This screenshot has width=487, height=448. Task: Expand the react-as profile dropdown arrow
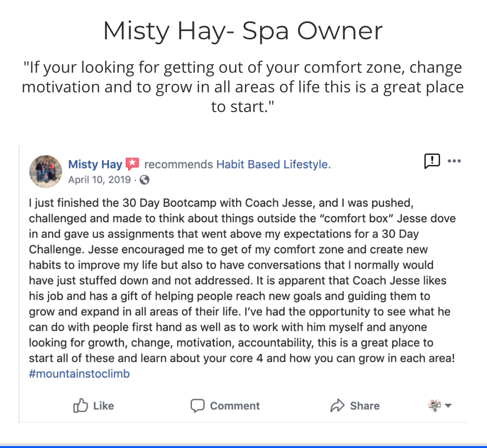pos(448,405)
